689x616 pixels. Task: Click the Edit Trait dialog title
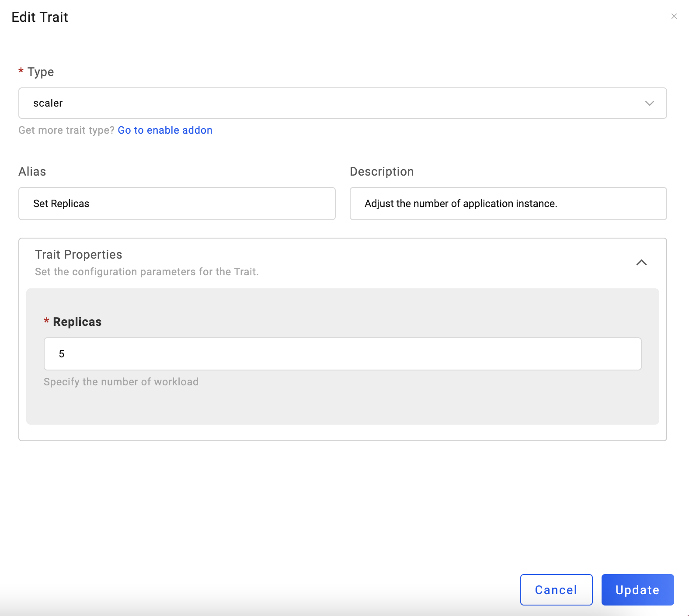click(40, 17)
